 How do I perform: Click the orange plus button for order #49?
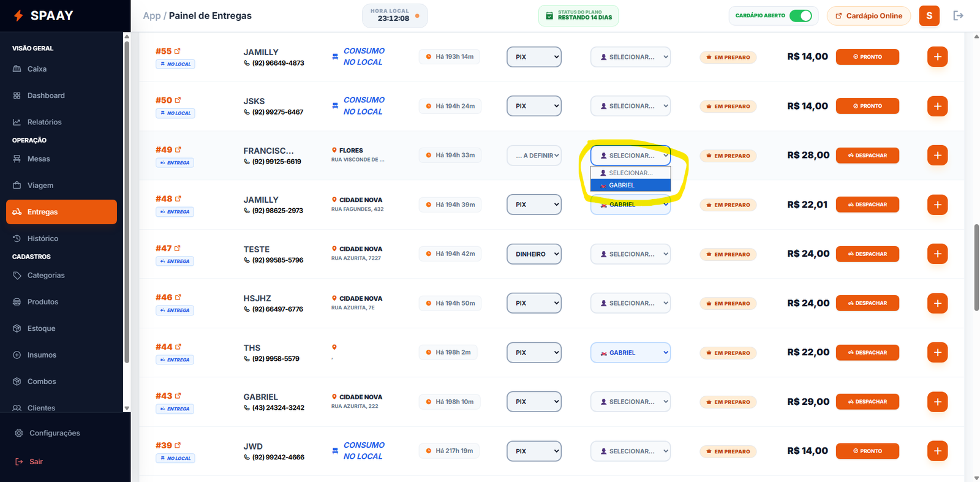937,156
